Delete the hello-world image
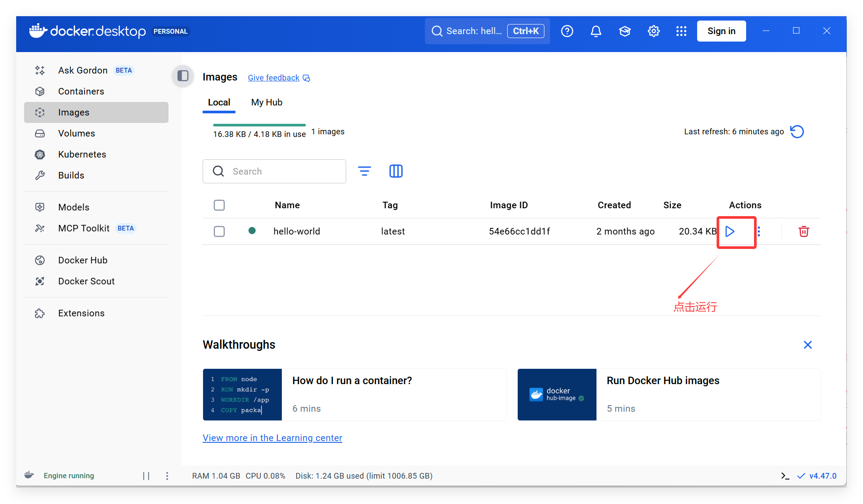This screenshot has height=504, width=863. click(803, 231)
